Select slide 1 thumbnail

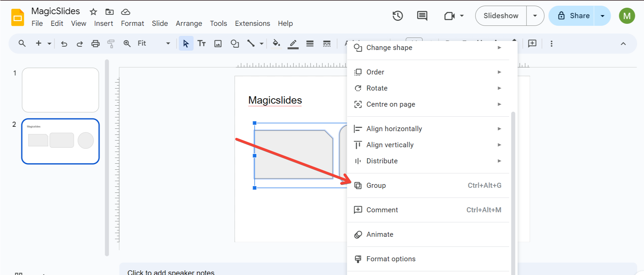pos(60,90)
